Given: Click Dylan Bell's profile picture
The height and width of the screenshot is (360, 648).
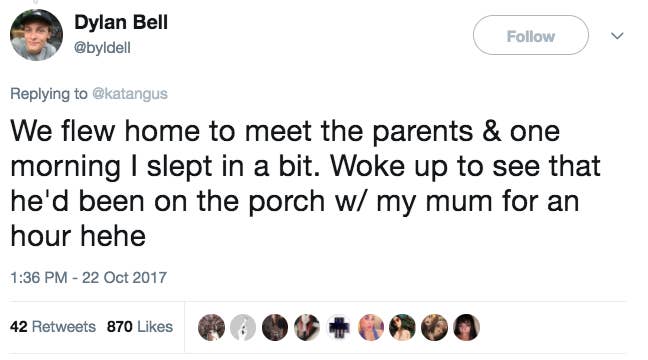Looking at the screenshot, I should [x=36, y=35].
